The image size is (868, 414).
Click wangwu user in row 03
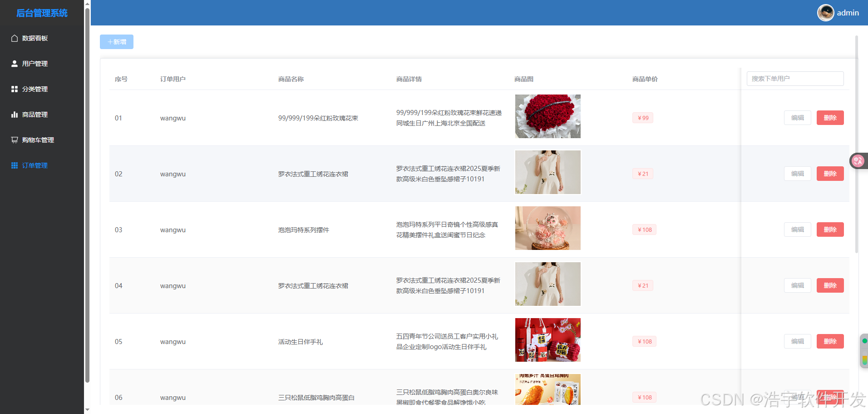point(173,230)
